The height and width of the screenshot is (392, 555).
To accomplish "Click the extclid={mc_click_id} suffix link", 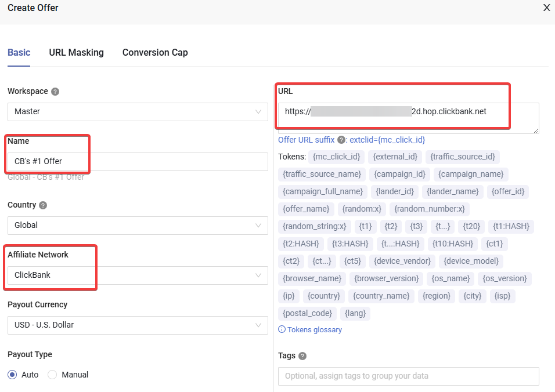I will tap(387, 140).
